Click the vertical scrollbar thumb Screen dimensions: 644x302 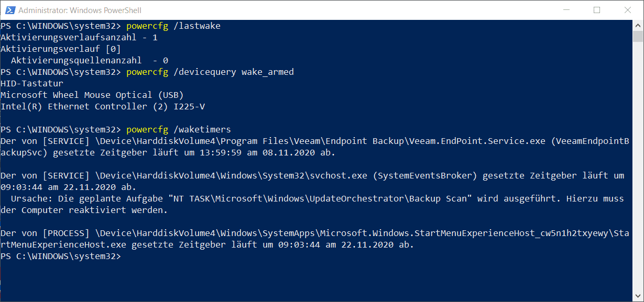pos(638,36)
